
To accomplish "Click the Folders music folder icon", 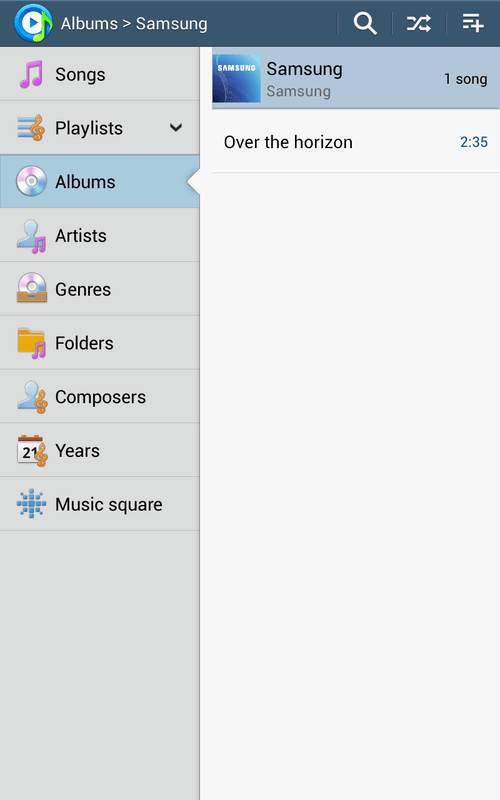I will (x=32, y=343).
